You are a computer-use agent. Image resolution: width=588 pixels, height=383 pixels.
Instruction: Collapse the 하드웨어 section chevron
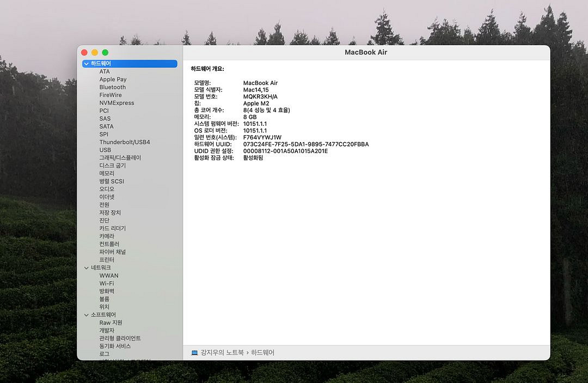tap(86, 64)
